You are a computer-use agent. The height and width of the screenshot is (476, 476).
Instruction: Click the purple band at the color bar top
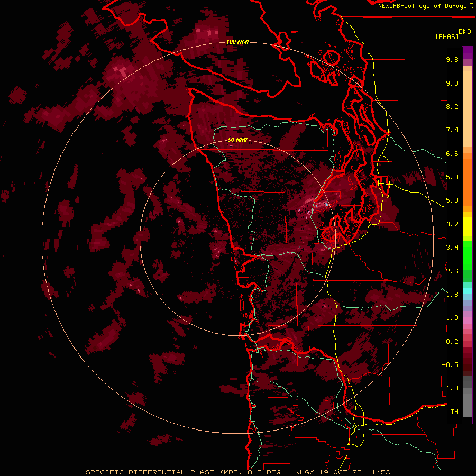pos(467,53)
